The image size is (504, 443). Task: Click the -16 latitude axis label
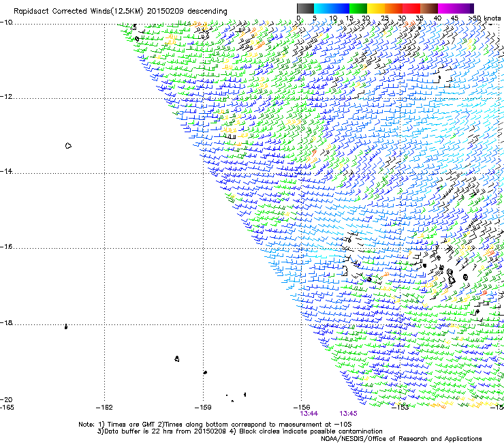coord(6,247)
